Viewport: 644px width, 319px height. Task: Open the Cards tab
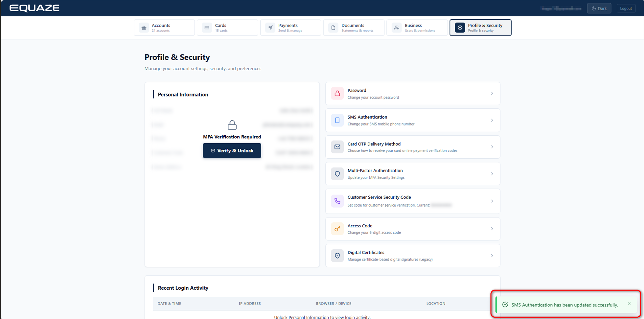tap(227, 28)
